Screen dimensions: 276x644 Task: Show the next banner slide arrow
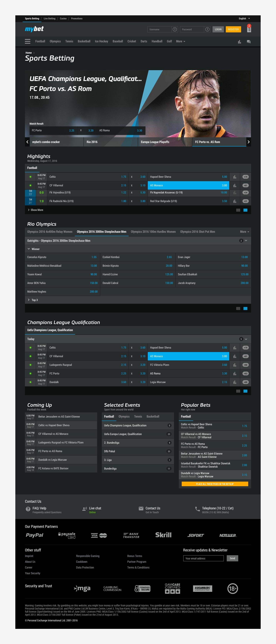(249, 142)
